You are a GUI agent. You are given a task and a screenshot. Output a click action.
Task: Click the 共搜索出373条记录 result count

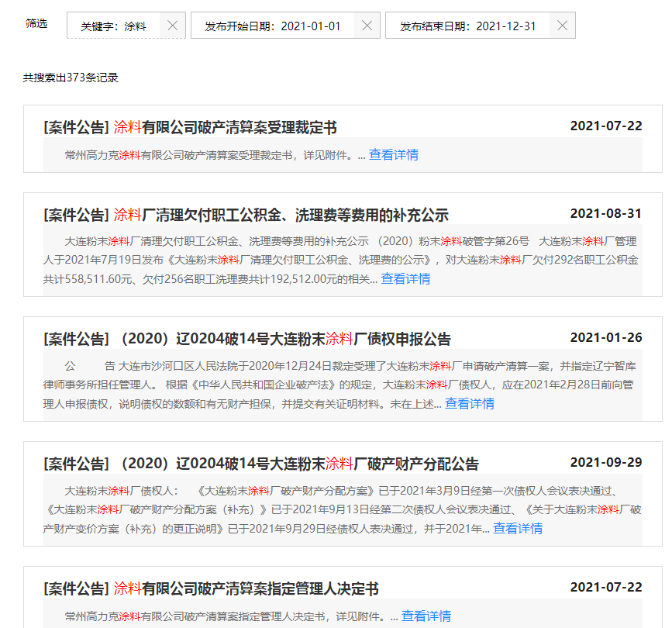coord(71,78)
